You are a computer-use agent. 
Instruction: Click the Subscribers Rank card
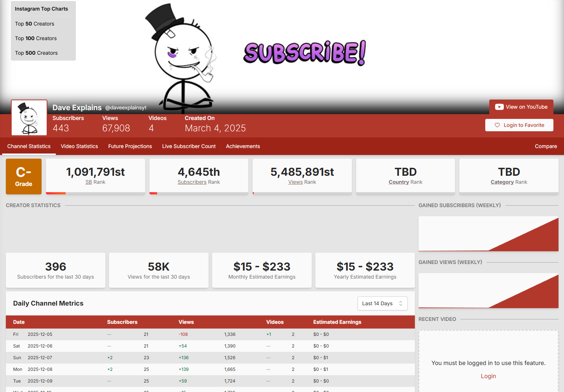click(199, 176)
